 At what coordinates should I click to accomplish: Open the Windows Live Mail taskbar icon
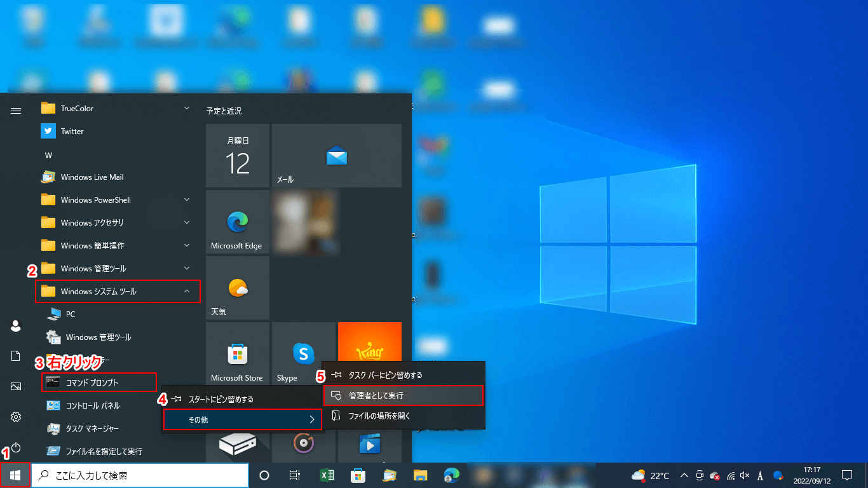pos(389,475)
